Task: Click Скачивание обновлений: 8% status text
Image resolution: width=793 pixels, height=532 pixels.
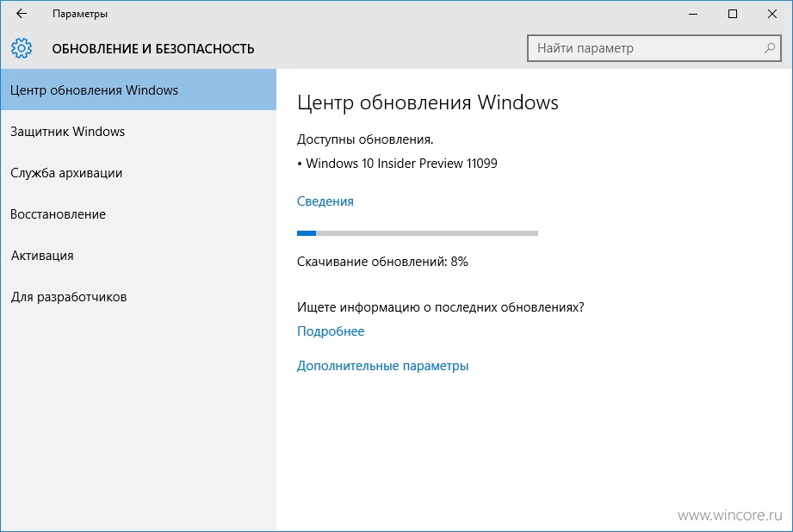Action: 382,262
